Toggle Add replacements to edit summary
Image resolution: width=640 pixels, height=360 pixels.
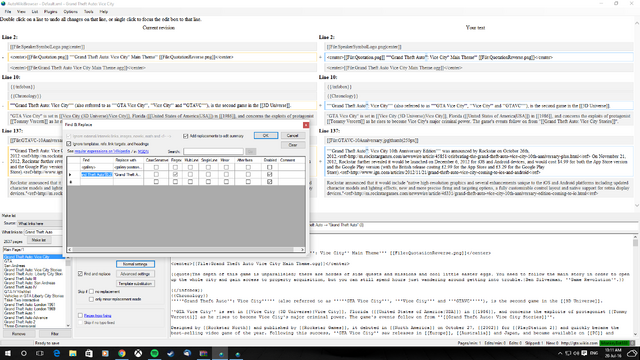(x=186, y=136)
